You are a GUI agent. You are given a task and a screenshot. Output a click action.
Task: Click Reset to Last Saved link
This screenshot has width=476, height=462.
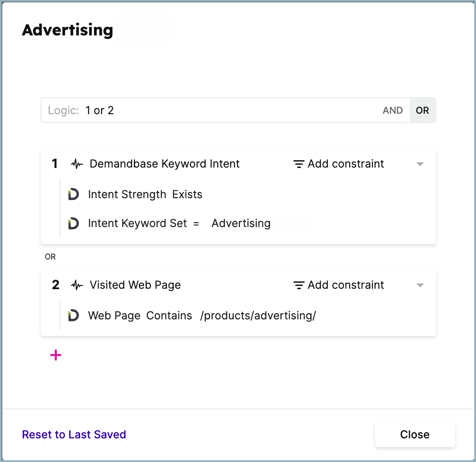coord(74,434)
